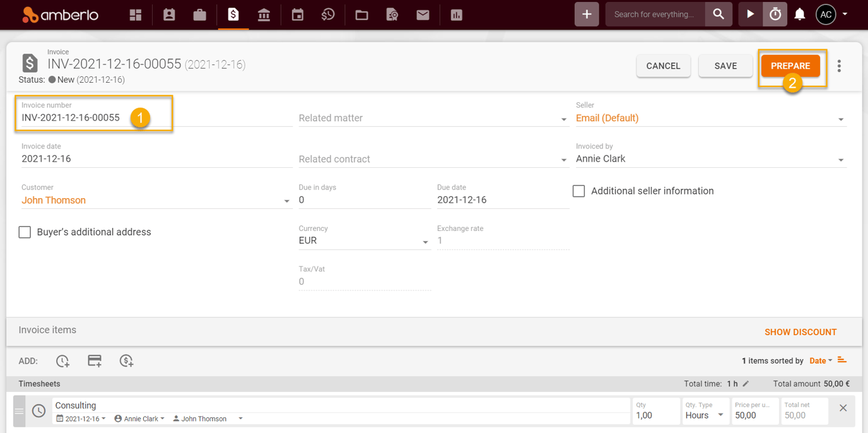Open the Date sort dropdown for invoice items
868x433 pixels.
coord(819,360)
